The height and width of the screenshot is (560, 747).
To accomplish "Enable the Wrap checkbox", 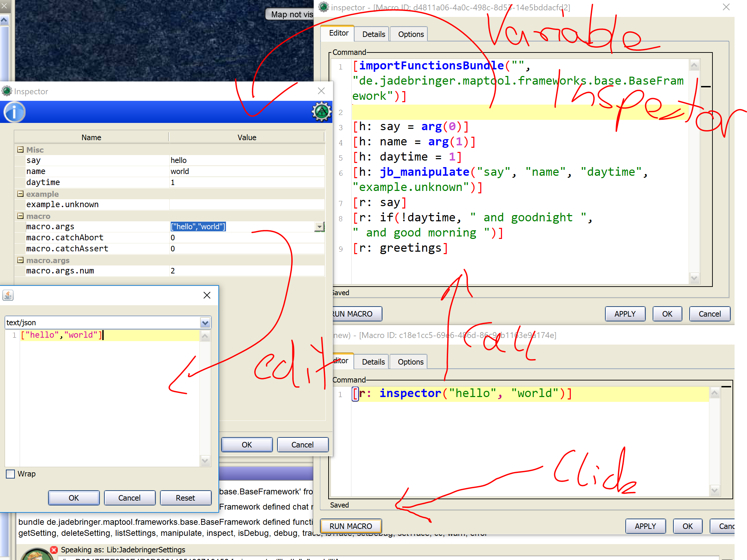I will [x=10, y=474].
